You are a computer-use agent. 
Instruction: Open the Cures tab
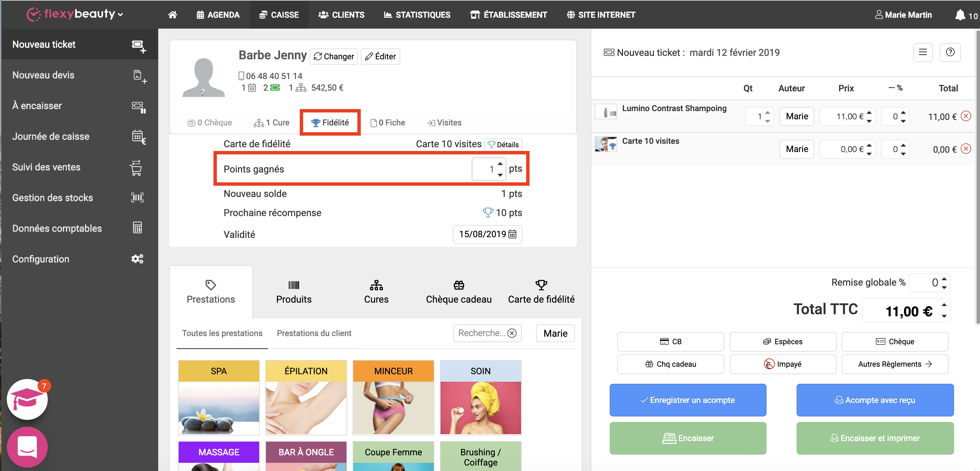pos(376,292)
